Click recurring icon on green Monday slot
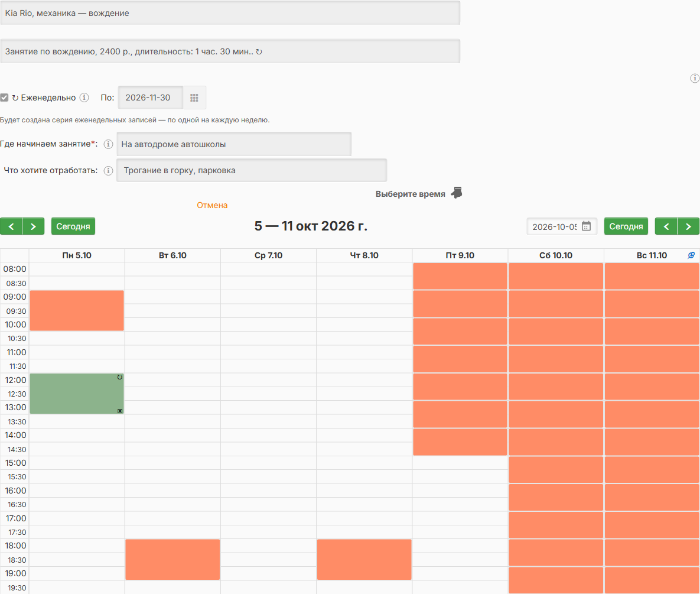This screenshot has width=700, height=594. tap(119, 378)
